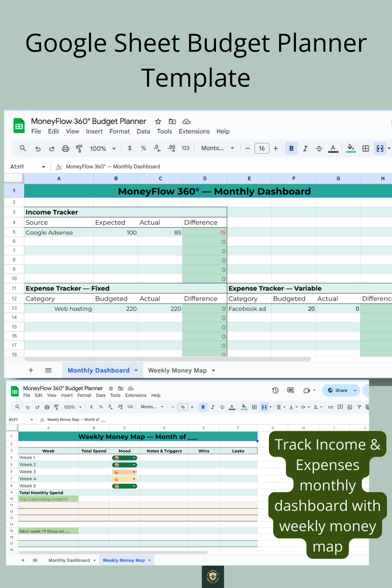Toggle strikethrough in upper sheet toolbar

click(319, 148)
